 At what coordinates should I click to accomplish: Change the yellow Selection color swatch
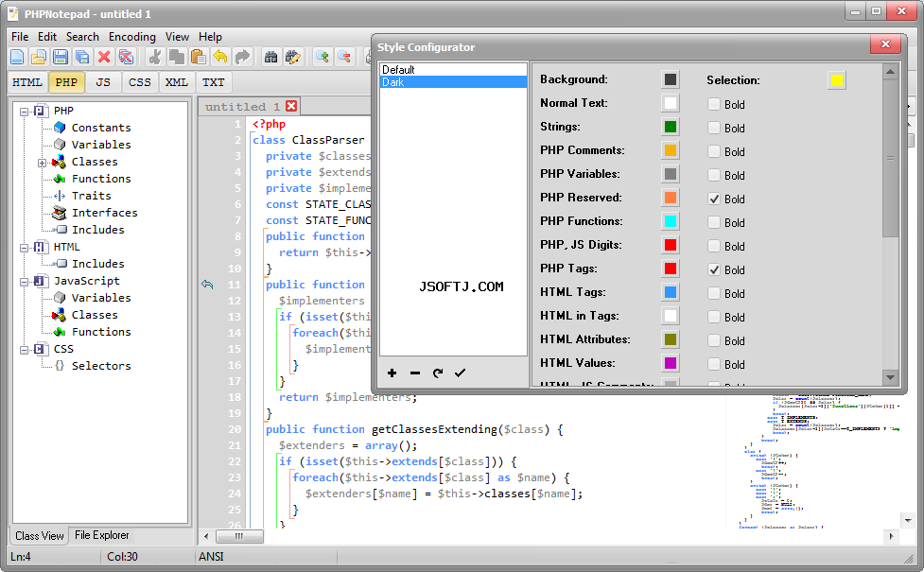(x=836, y=80)
